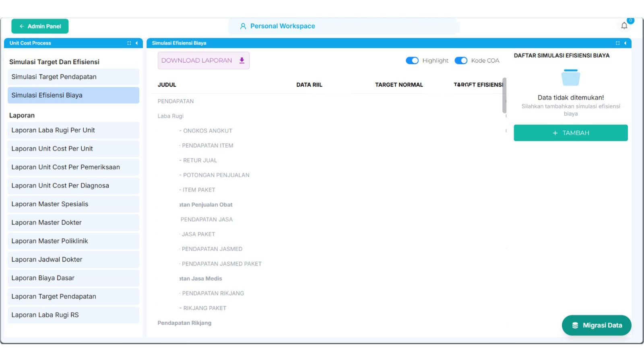Click the TARGET NORMAL column header

tap(399, 85)
